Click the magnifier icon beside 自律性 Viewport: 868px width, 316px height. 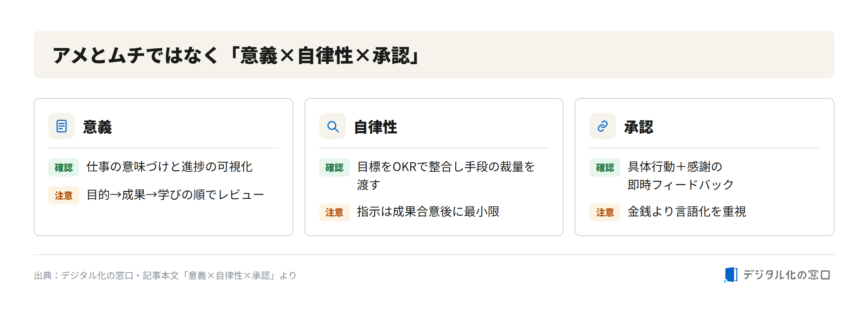[332, 126]
